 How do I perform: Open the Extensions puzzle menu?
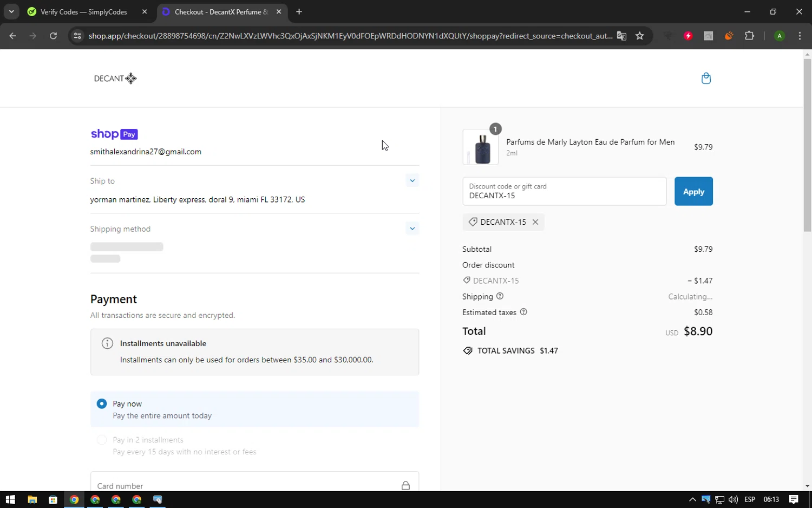(x=749, y=36)
